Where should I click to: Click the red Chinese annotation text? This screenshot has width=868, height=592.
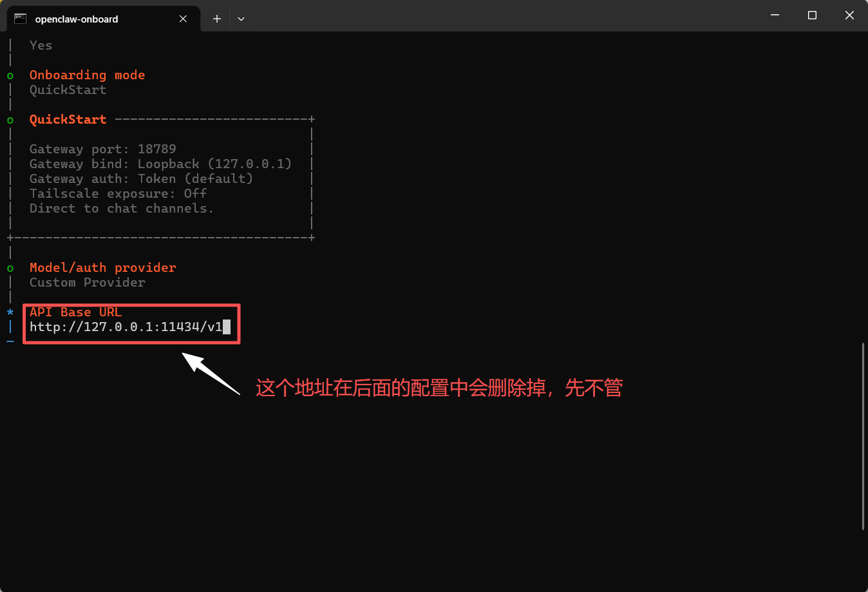439,388
